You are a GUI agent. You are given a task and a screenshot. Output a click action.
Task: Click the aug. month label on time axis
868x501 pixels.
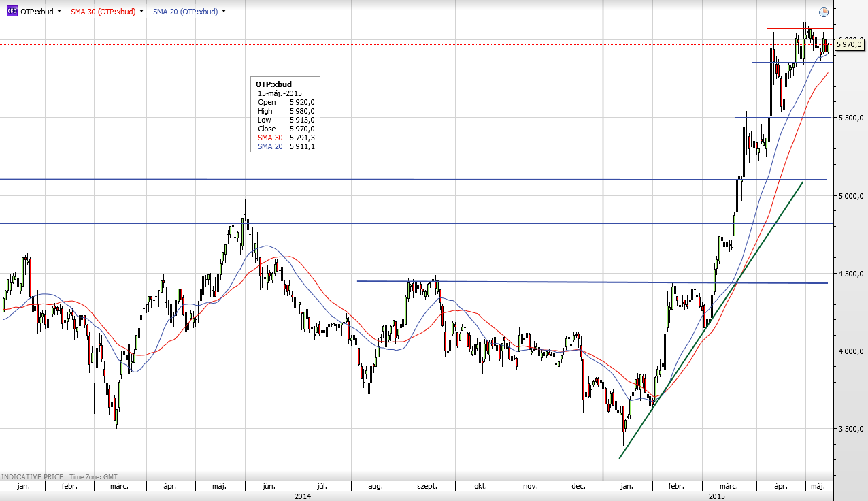(375, 487)
